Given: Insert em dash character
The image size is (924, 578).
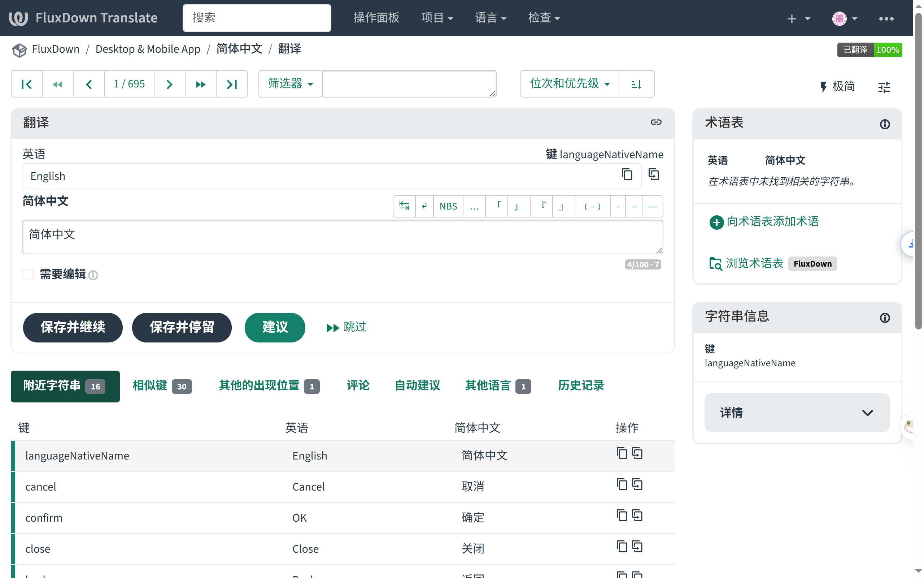Looking at the screenshot, I should coord(653,206).
